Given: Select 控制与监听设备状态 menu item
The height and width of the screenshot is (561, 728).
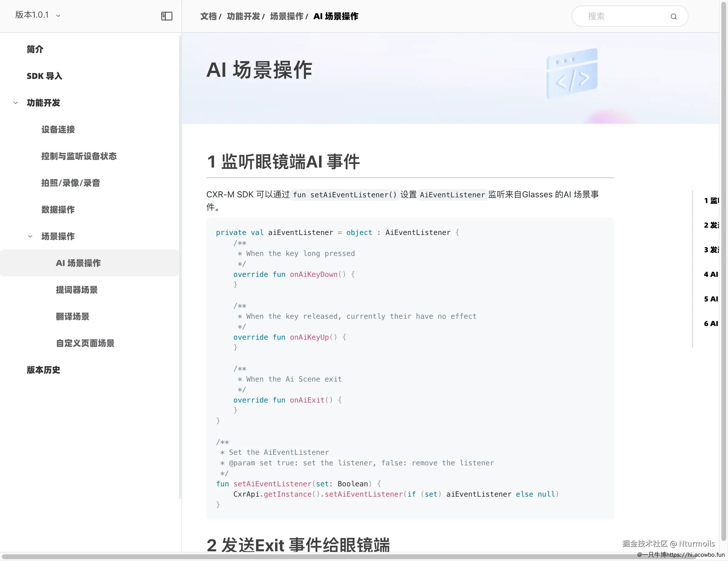Looking at the screenshot, I should pos(79,156).
